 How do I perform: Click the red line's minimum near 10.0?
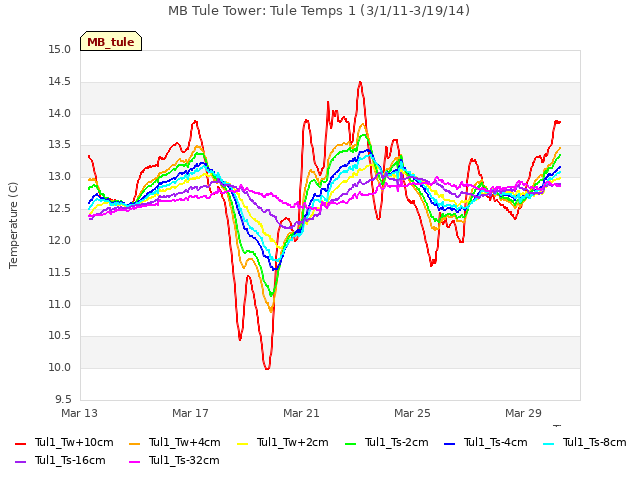(x=267, y=369)
